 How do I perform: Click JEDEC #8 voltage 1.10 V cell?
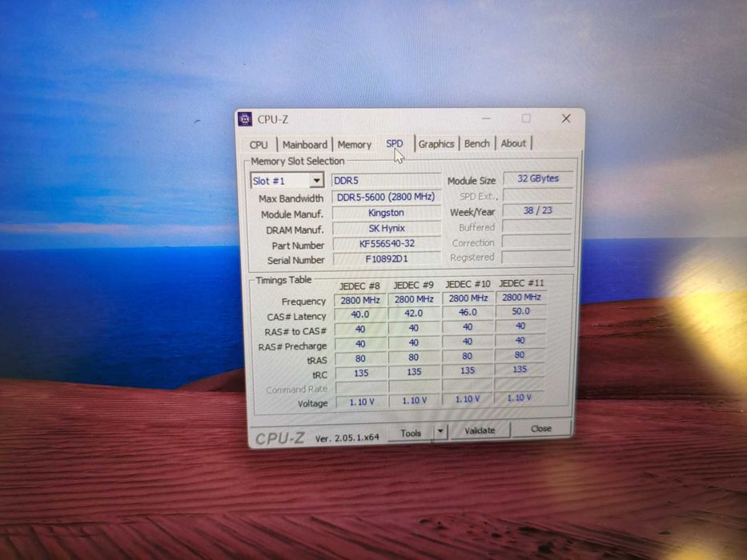[x=362, y=402]
